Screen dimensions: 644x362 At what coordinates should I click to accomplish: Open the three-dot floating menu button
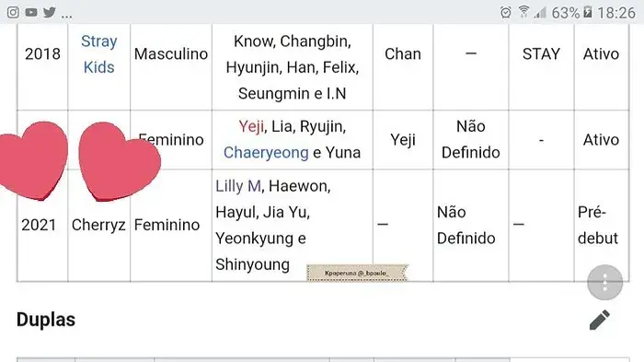point(604,283)
